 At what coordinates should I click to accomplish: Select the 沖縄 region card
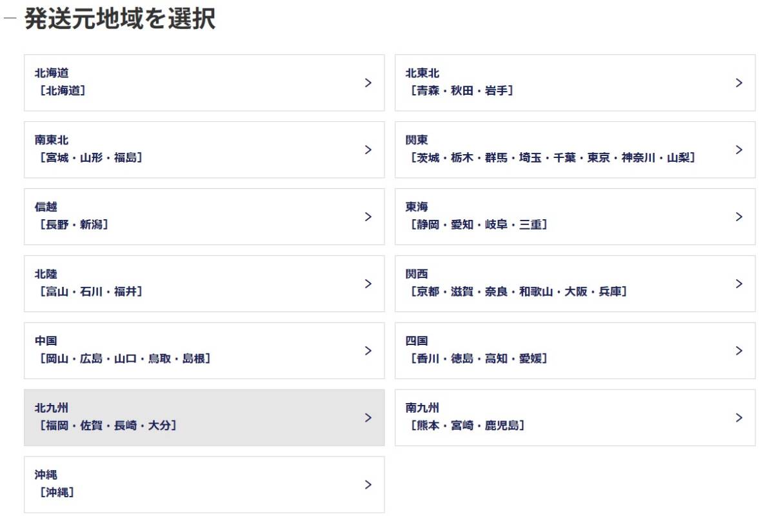tap(204, 484)
